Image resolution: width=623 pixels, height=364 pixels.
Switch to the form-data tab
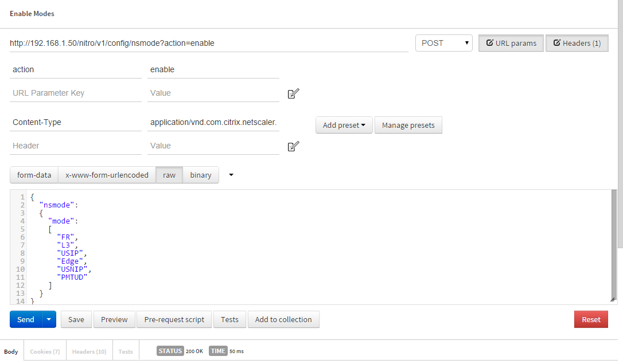(x=34, y=175)
